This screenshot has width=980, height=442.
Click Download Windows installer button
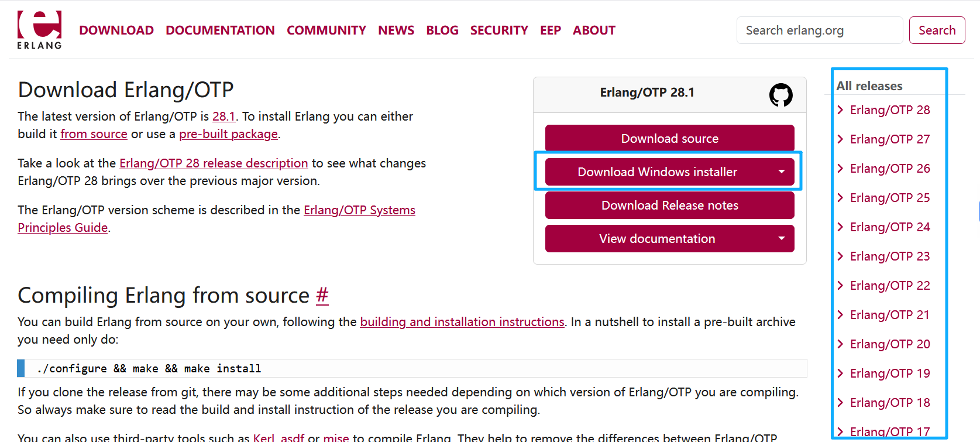(657, 172)
